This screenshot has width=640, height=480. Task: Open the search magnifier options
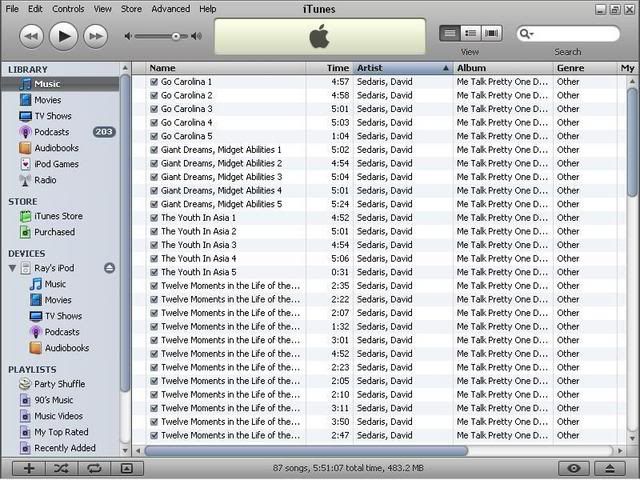coord(527,33)
